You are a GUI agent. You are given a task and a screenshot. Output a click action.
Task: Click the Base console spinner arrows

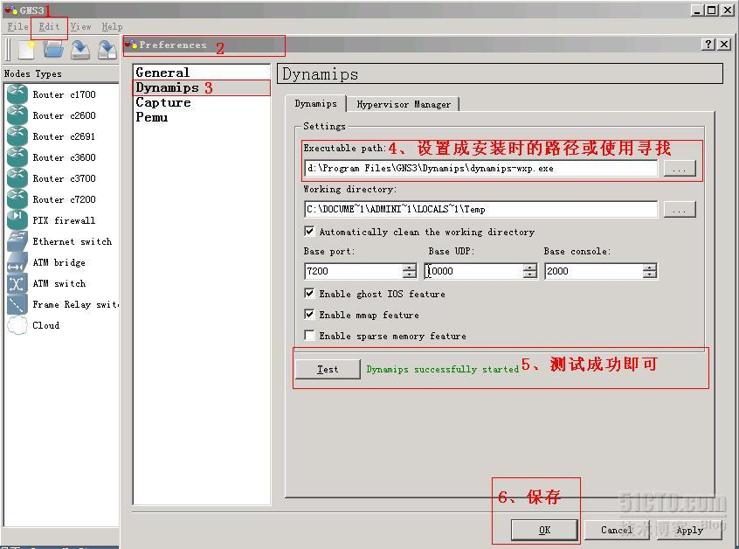[649, 271]
